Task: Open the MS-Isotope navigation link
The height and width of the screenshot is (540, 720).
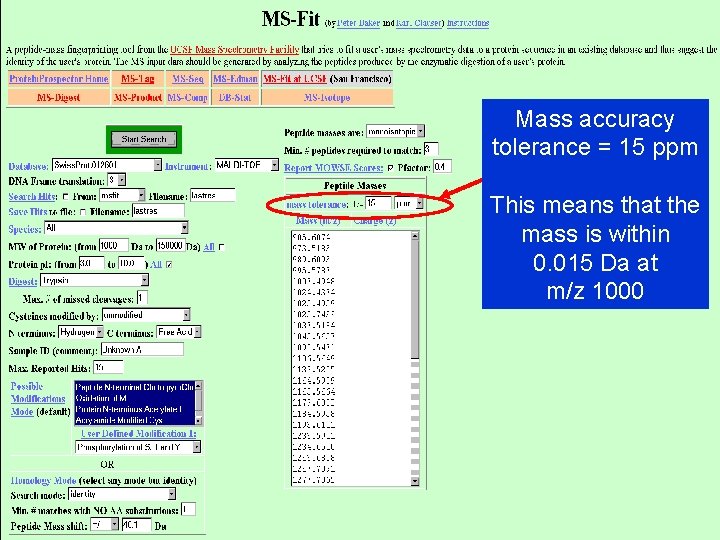Action: click(x=327, y=97)
